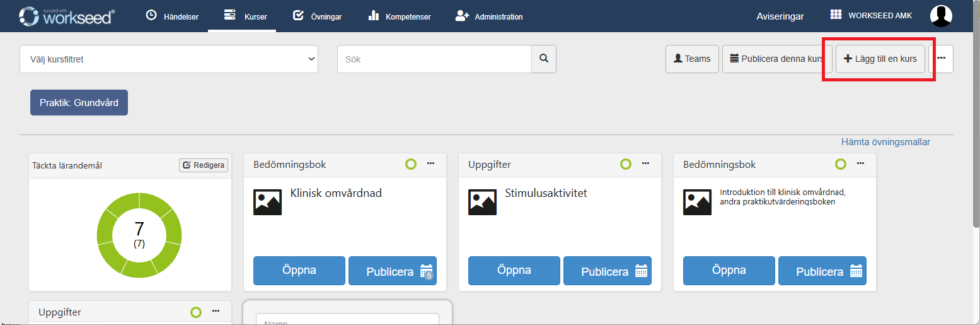980x325 pixels.
Task: Open the user profile avatar
Action: pos(940,16)
